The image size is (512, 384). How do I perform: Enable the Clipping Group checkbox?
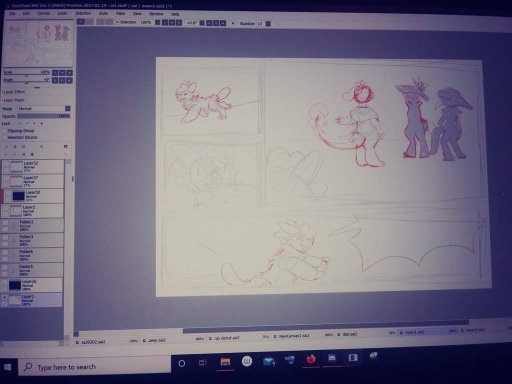pos(4,131)
